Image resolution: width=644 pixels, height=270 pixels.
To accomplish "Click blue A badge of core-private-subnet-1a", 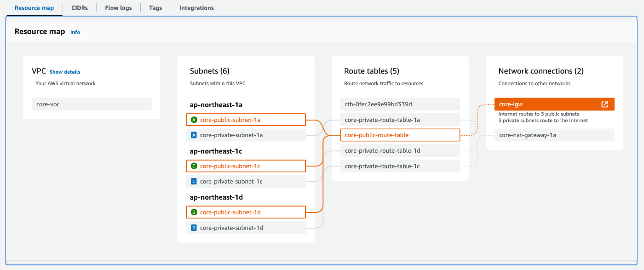I will (194, 135).
